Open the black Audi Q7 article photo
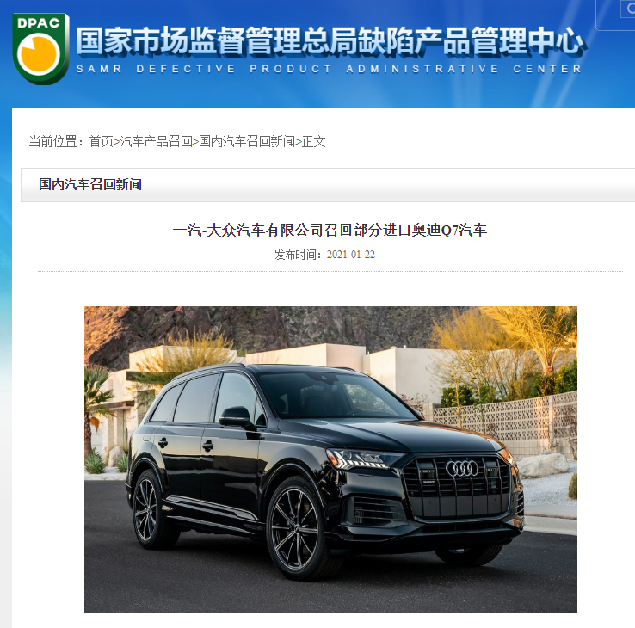The image size is (635, 628). coord(330,459)
